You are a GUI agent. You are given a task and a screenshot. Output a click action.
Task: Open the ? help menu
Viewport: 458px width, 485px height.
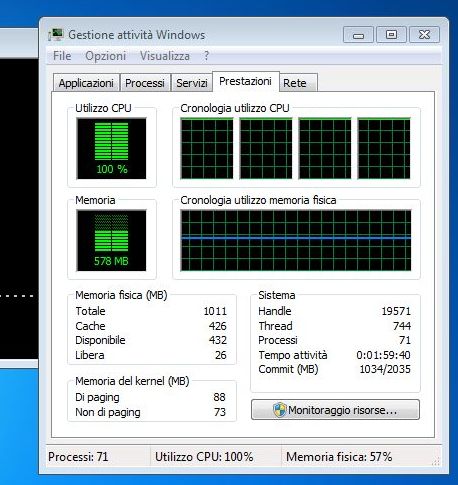[207, 56]
